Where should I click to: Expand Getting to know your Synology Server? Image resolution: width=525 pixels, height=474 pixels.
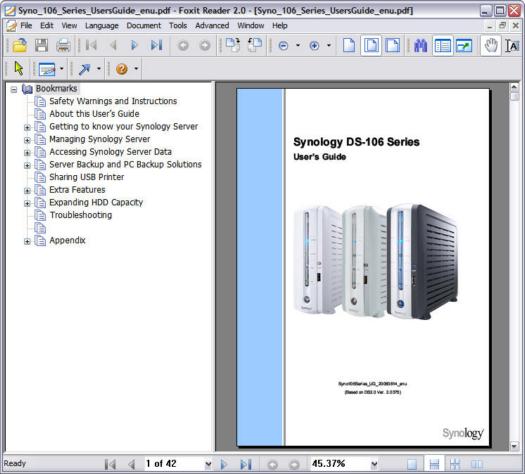pos(27,128)
